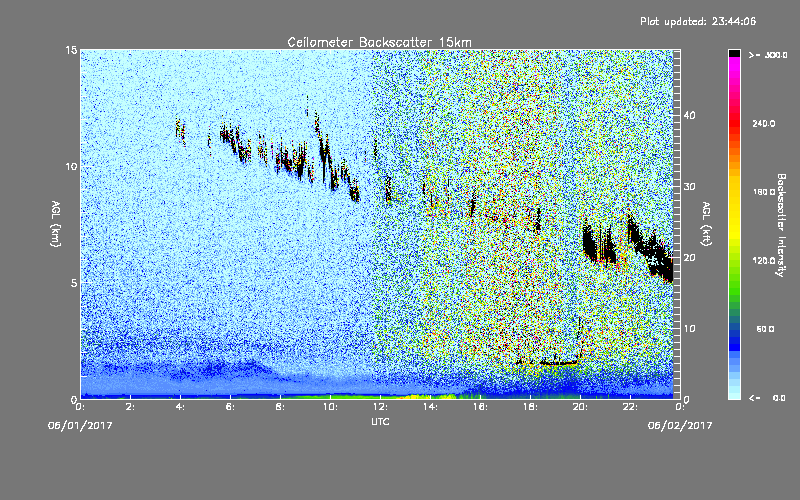This screenshot has height=500, width=800.
Task: Click the '30' kft tick label
Action: point(689,186)
